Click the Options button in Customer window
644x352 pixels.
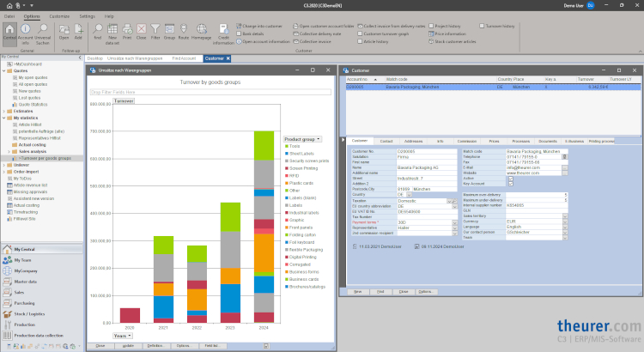coord(425,292)
